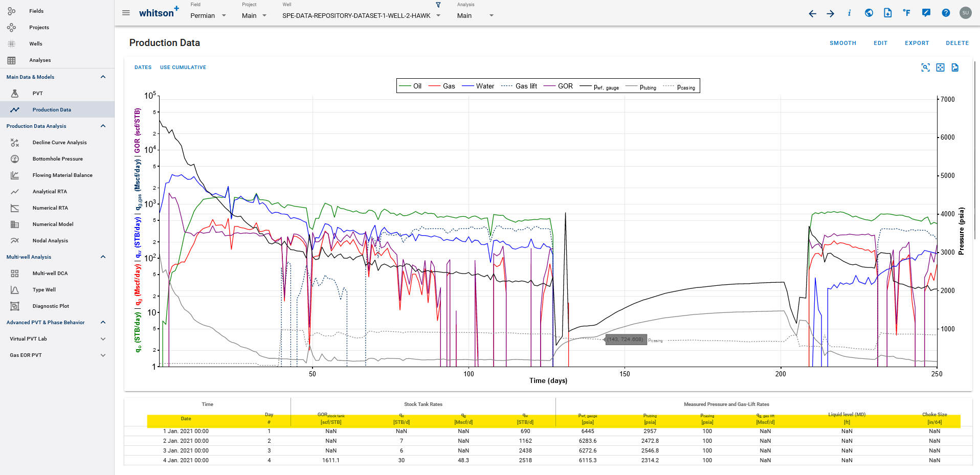Click the chart reset-axes icon

pos(940,67)
